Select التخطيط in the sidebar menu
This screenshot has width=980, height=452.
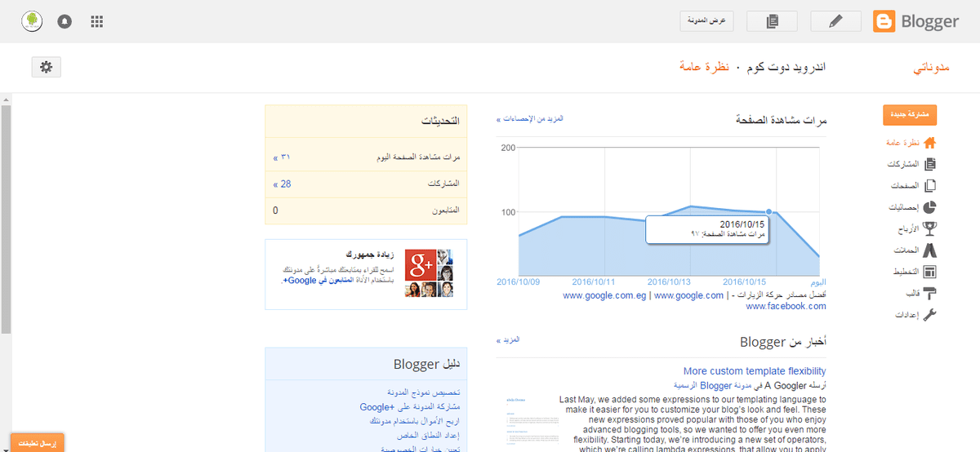coord(906,272)
